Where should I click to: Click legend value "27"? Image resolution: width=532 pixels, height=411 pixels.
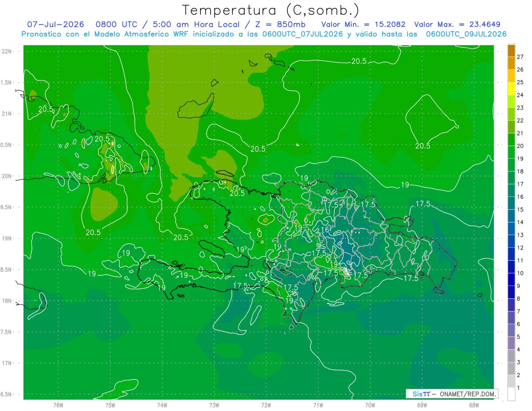click(520, 57)
